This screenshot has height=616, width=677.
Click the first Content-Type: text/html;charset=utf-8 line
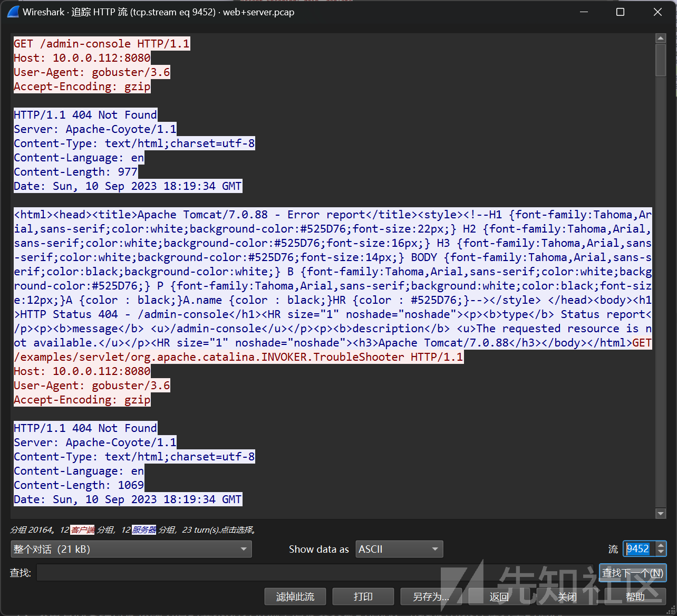pos(134,143)
